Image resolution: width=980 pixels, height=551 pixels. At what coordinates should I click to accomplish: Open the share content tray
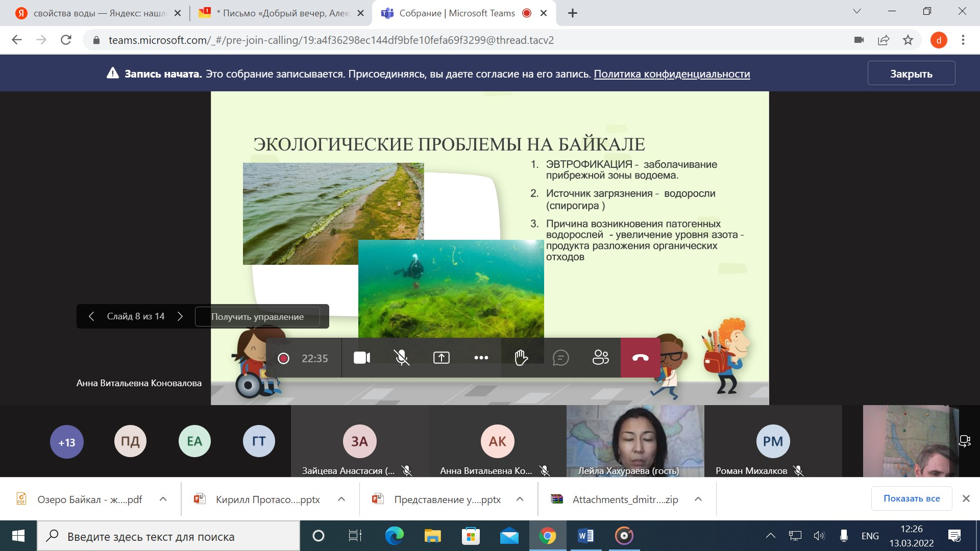click(x=442, y=358)
